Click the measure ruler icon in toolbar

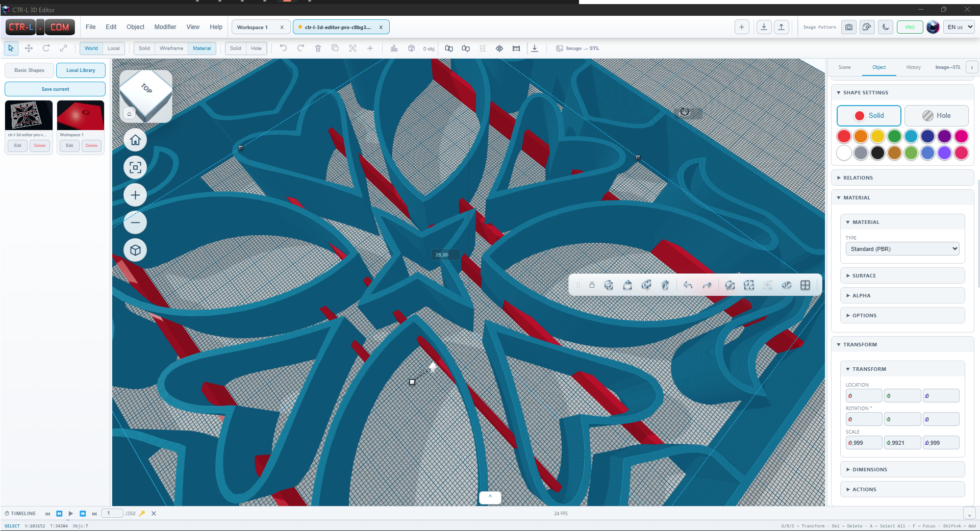click(x=516, y=48)
